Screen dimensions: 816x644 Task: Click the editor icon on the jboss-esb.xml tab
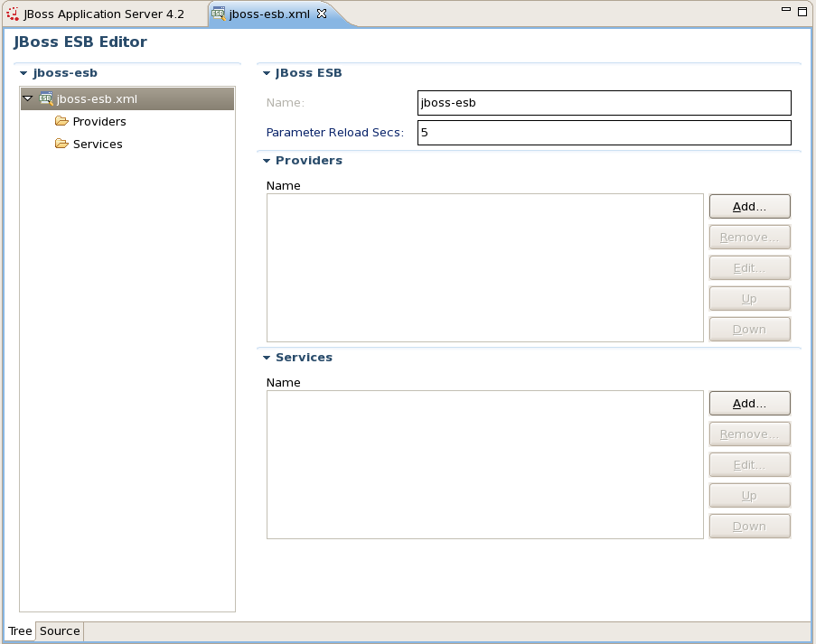(x=220, y=14)
